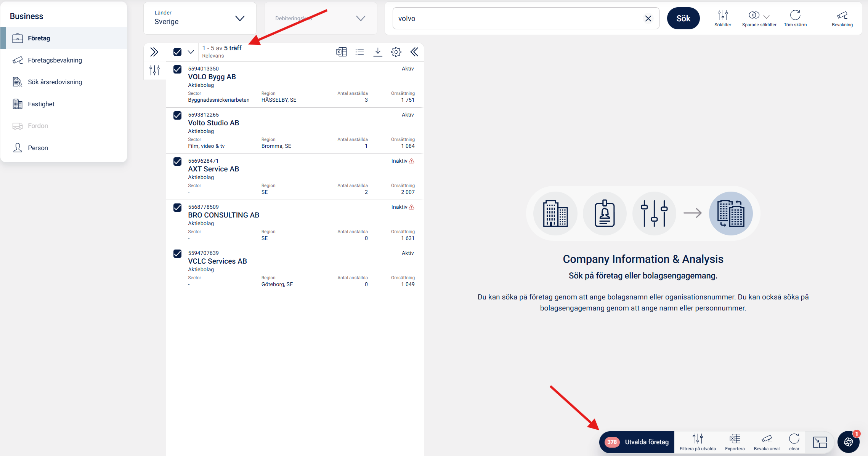The height and width of the screenshot is (456, 868).
Task: Uncheck BRO CONSULTING AB row checkbox
Action: point(177,208)
